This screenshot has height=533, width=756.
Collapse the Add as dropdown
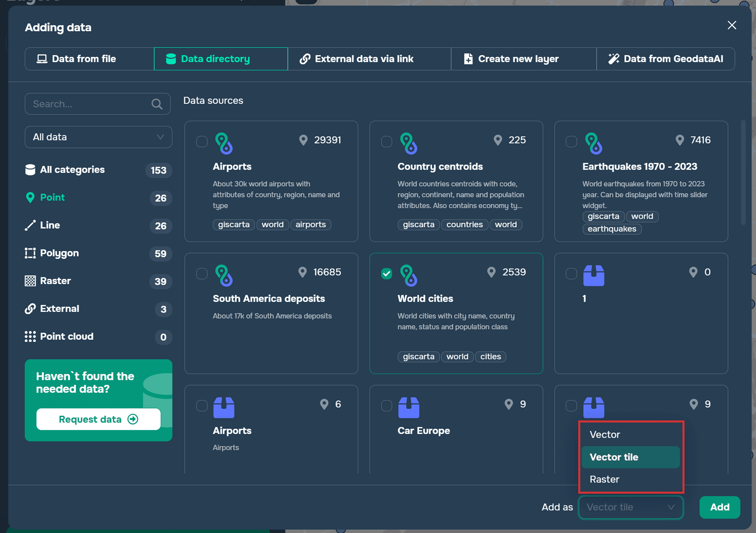(x=630, y=507)
